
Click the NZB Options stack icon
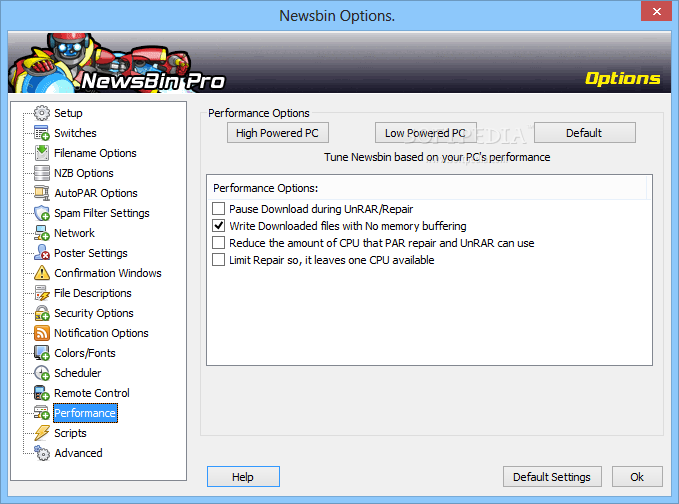42,173
